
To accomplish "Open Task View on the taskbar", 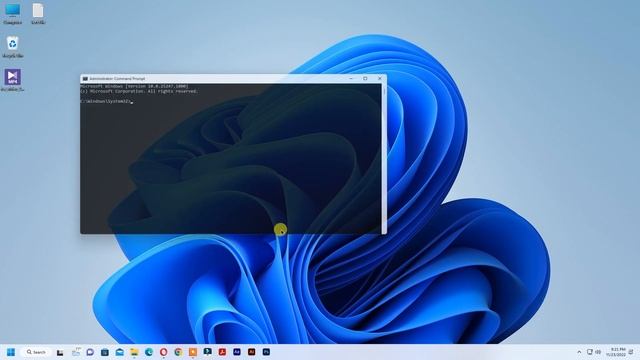I will (x=60, y=352).
